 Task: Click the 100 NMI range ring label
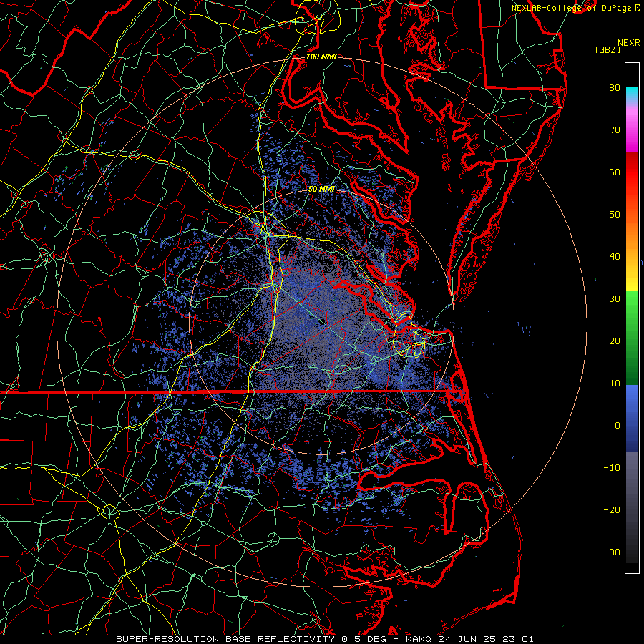coord(321,57)
